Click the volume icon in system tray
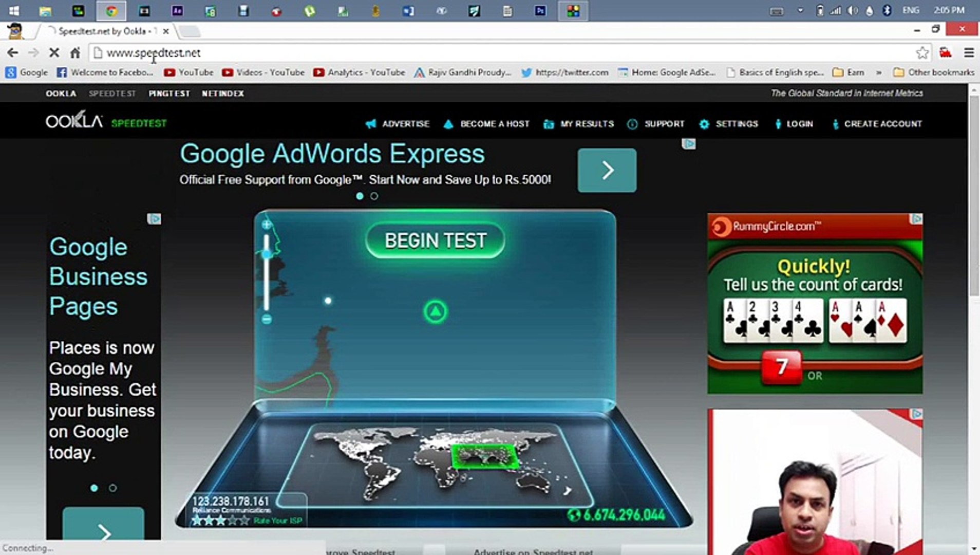Image resolution: width=980 pixels, height=555 pixels. pos(853,11)
